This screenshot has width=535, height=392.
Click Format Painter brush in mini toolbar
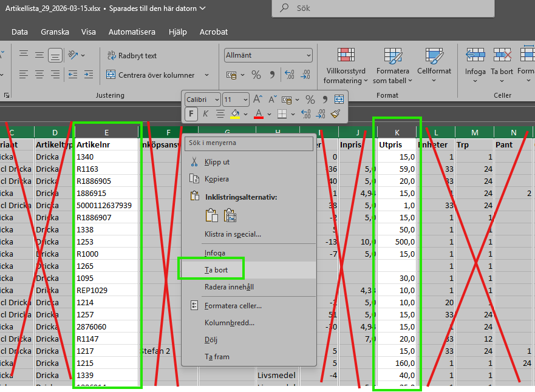tap(335, 113)
